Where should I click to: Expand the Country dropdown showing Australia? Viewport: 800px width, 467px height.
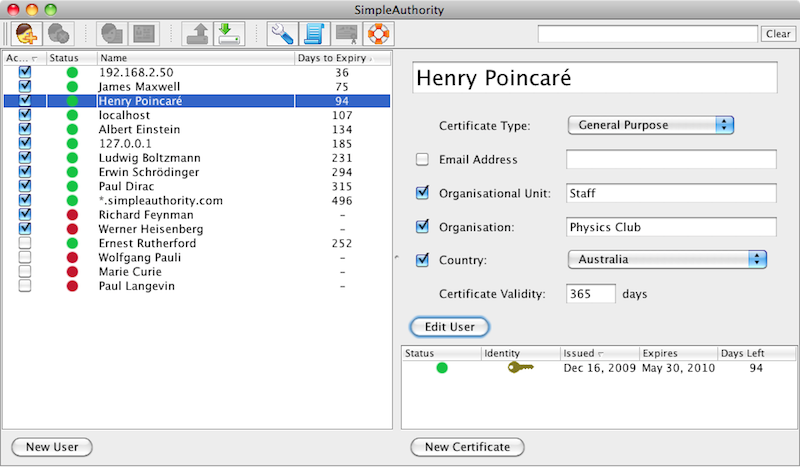point(666,260)
